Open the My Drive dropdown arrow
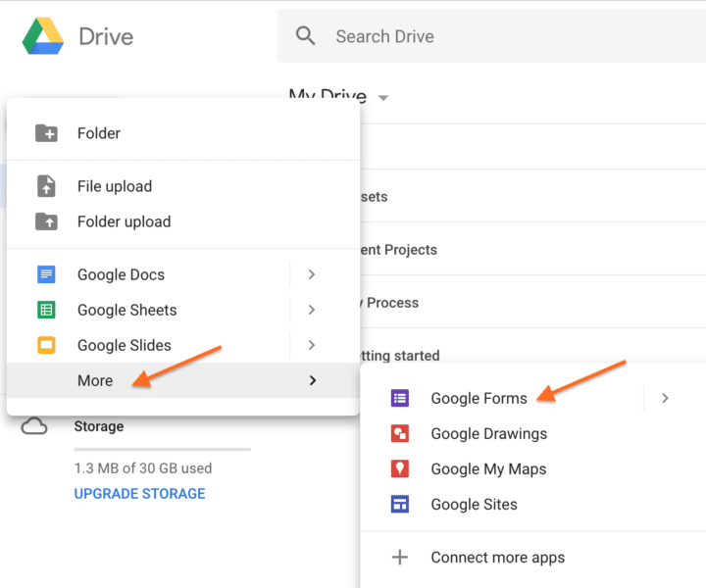This screenshot has height=588, width=706. (x=383, y=98)
